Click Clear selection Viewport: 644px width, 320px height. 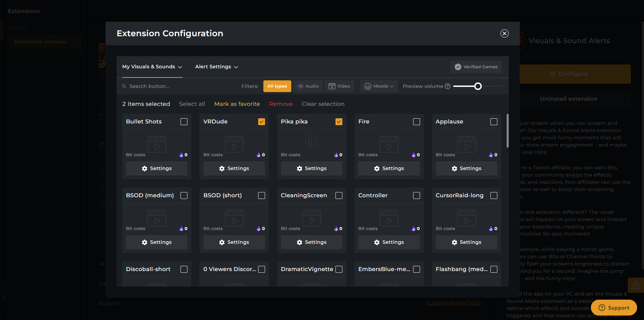pyautogui.click(x=323, y=104)
